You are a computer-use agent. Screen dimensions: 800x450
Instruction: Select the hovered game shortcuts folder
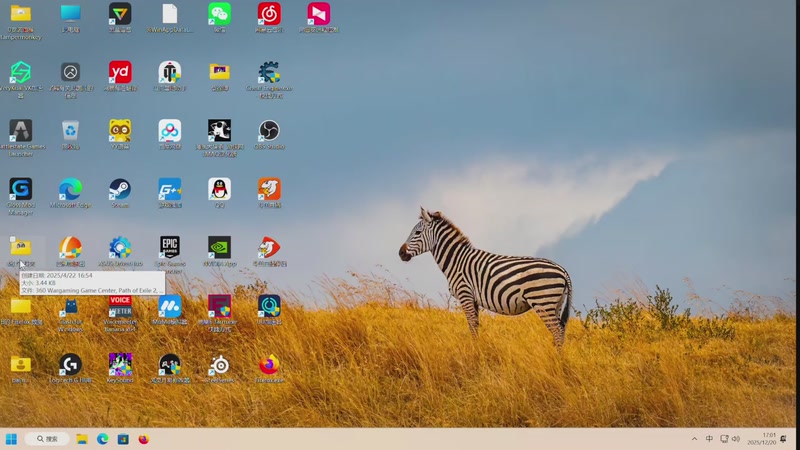coord(21,248)
